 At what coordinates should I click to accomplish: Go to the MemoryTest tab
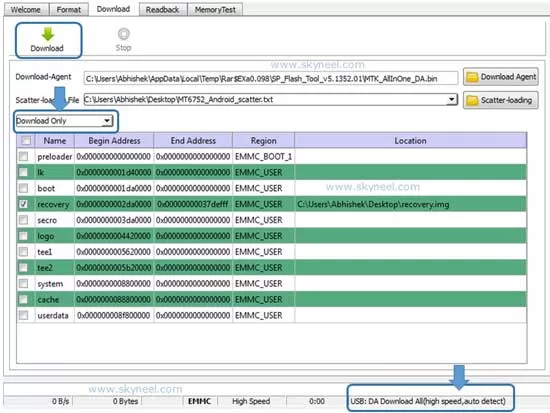tap(215, 9)
